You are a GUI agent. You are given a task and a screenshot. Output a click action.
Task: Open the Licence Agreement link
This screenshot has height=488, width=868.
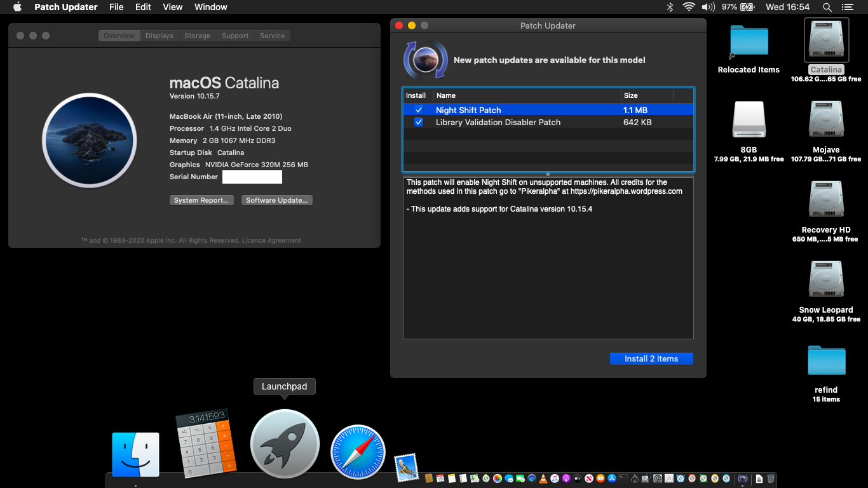pos(273,241)
